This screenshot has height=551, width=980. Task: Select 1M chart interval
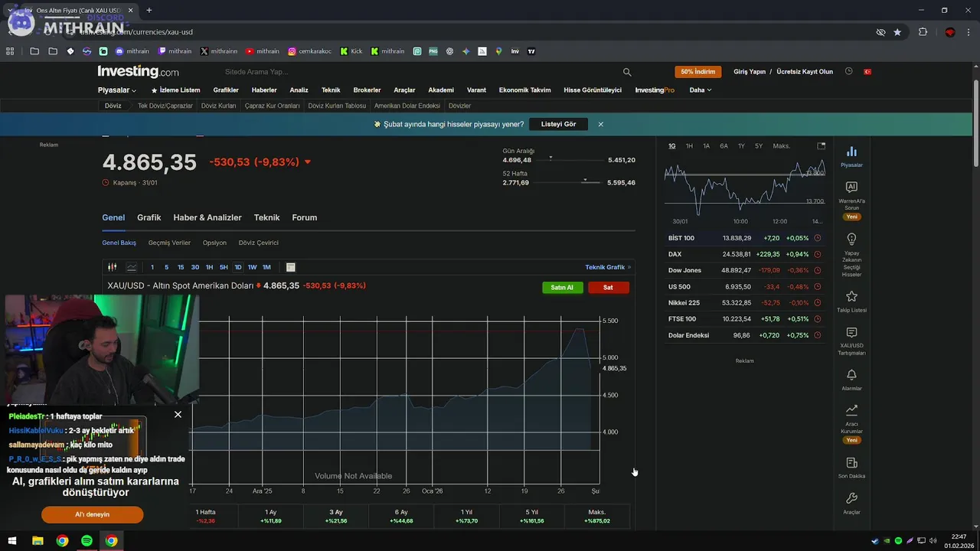coord(266,267)
